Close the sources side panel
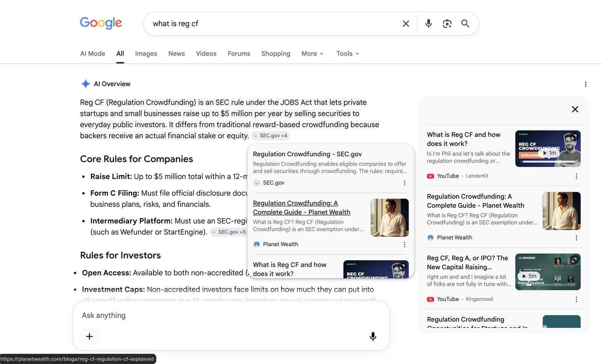This screenshot has width=602, height=364. click(x=575, y=109)
